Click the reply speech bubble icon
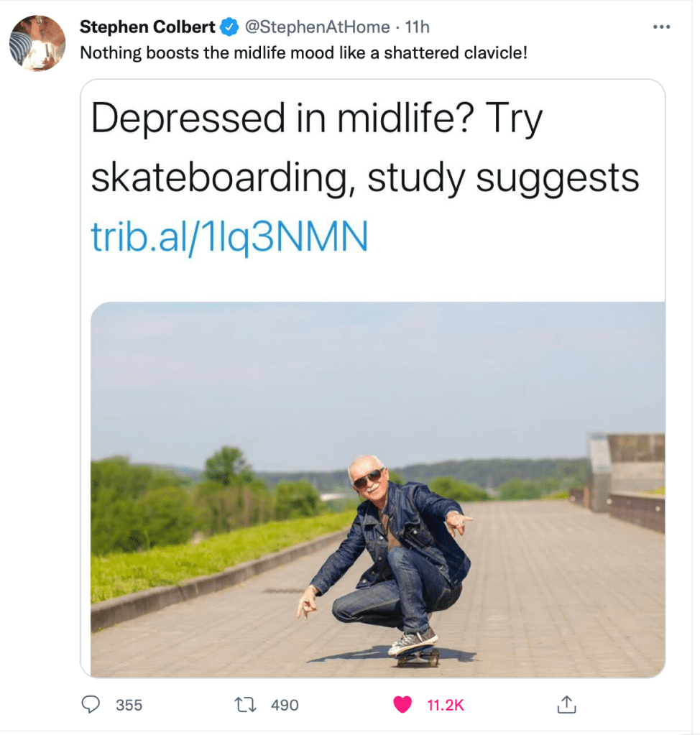The image size is (700, 735). tap(91, 705)
